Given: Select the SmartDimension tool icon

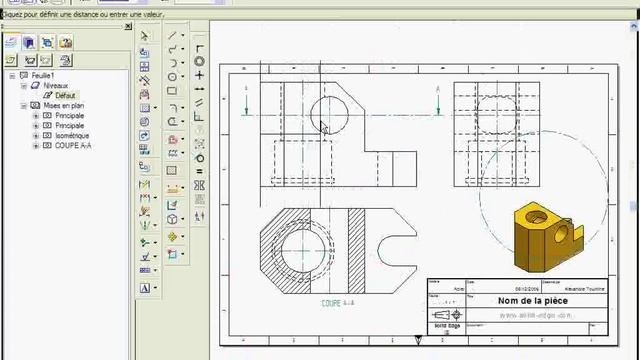Looking at the screenshot, I should click(144, 184).
